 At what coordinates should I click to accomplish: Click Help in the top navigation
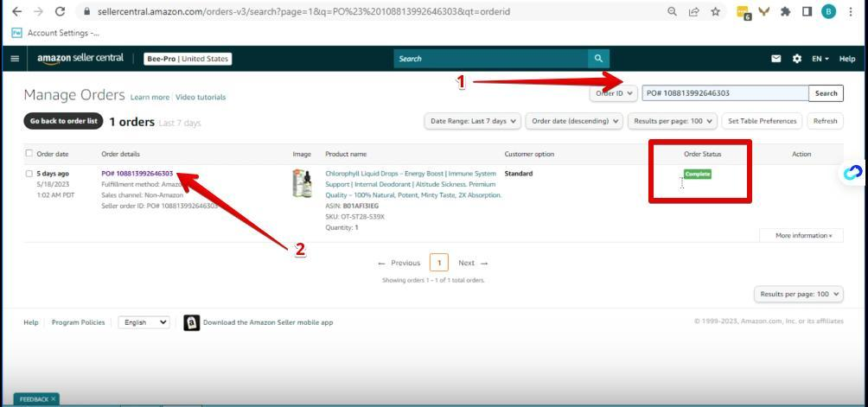click(x=847, y=59)
